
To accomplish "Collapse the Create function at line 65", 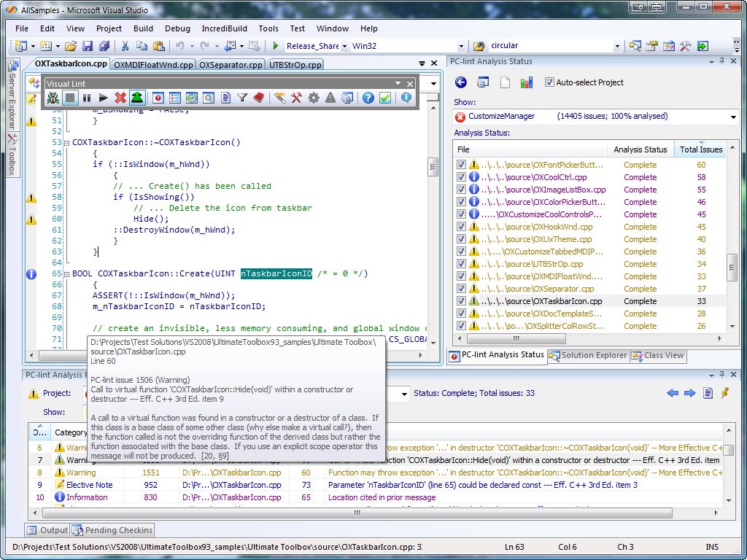I will (66, 274).
